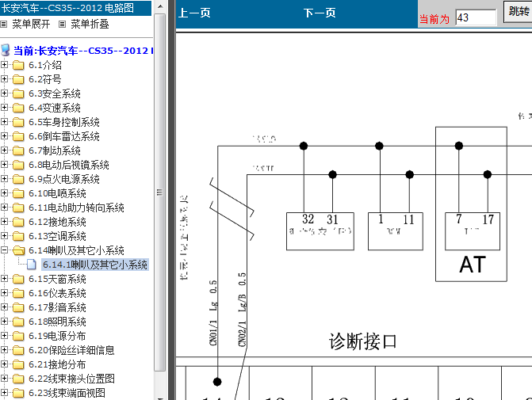Open the 6.16仪表系统 folder icon
Viewport: 532px width, 400px height.
(18, 293)
